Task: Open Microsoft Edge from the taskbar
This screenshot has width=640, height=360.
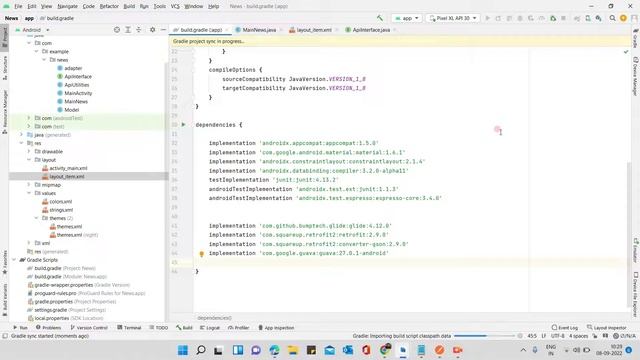Action: point(274,350)
